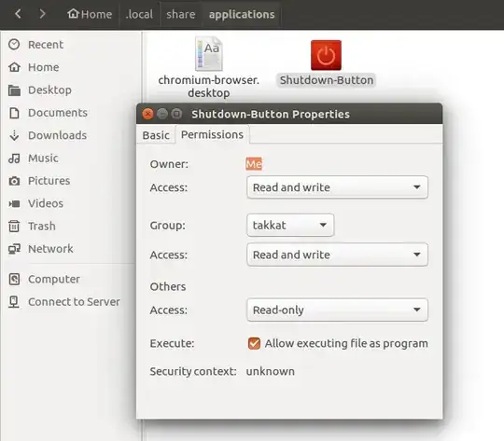Select the red Shutdown-Button launcher icon
This screenshot has width=504, height=441.
pyautogui.click(x=326, y=55)
